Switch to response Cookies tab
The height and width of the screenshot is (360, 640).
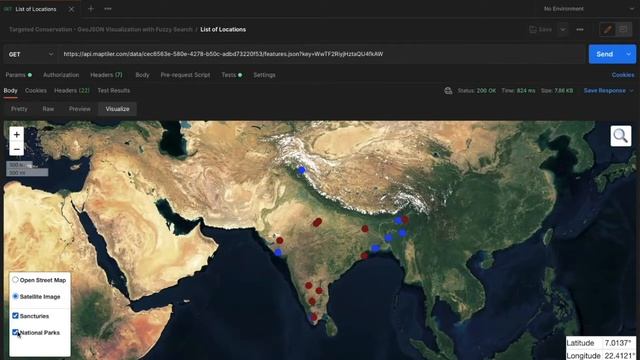[x=36, y=91]
